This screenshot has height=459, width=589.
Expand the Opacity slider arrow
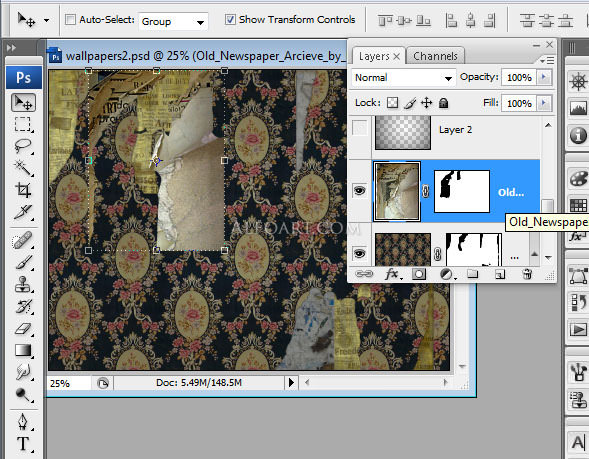(x=544, y=77)
